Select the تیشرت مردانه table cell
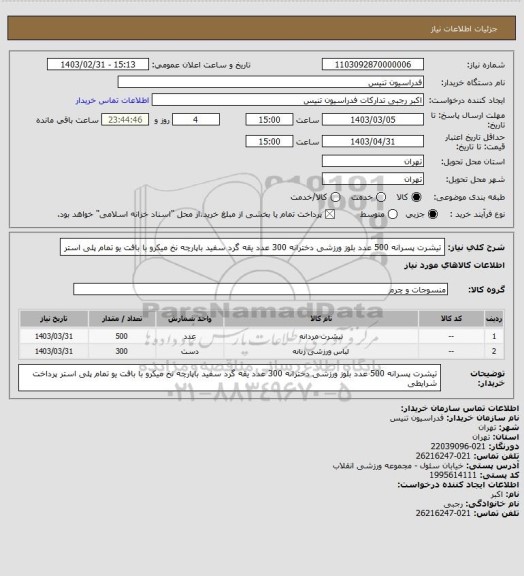524x576 pixels. (321, 336)
